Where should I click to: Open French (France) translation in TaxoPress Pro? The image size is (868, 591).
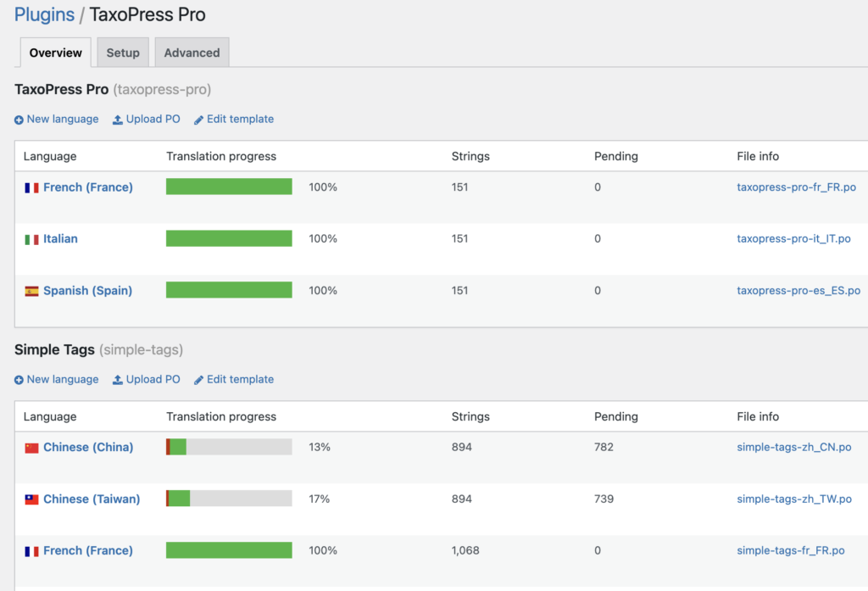[x=88, y=187]
